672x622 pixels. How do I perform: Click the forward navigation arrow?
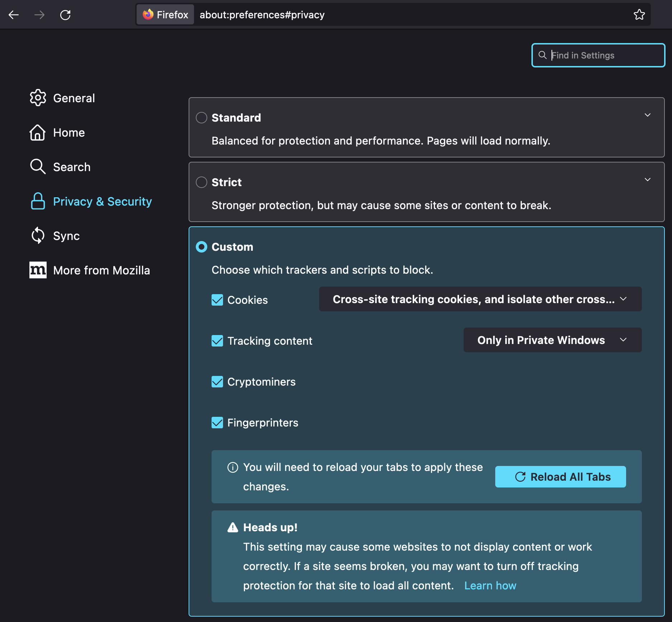tap(39, 15)
